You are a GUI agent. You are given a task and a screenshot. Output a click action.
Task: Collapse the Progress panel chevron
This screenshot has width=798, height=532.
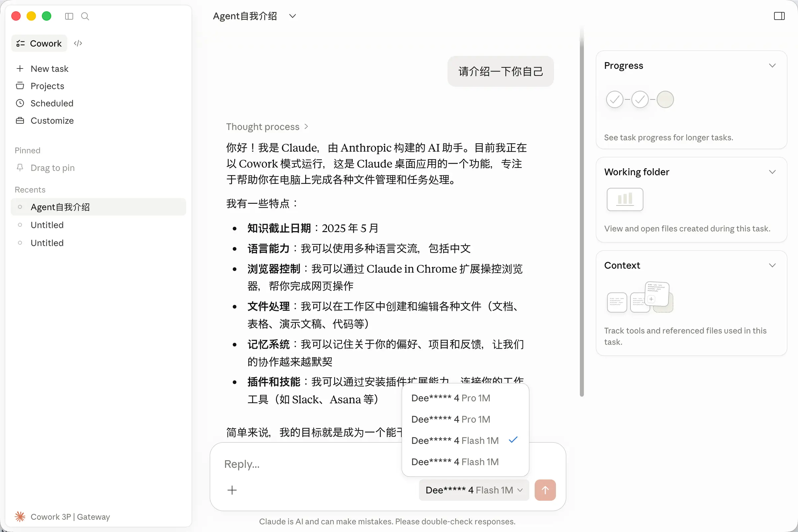(x=772, y=66)
